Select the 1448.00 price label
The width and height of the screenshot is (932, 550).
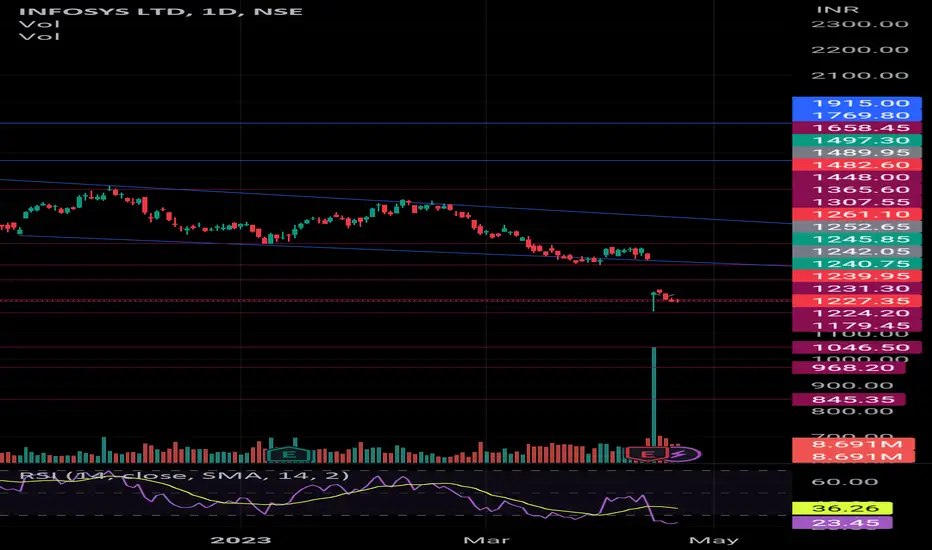click(857, 177)
